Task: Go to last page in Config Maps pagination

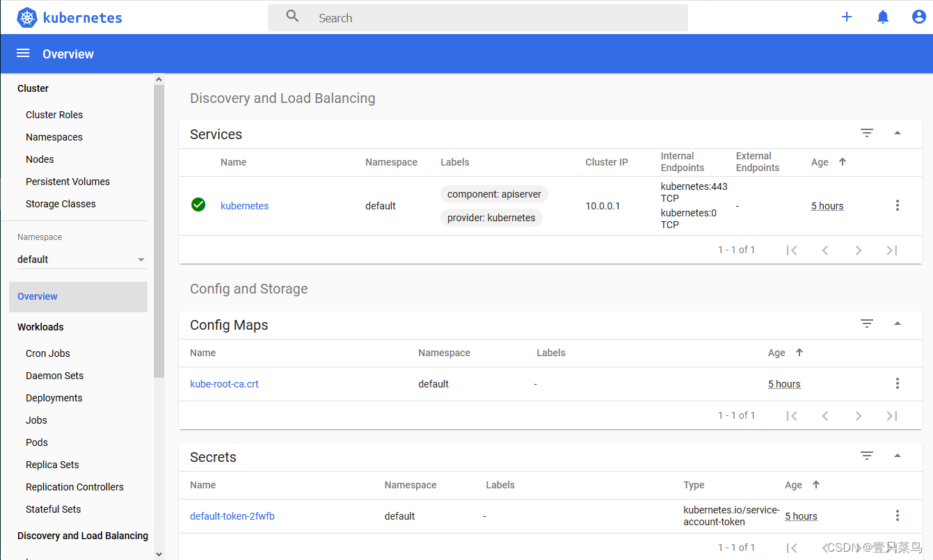Action: click(892, 416)
